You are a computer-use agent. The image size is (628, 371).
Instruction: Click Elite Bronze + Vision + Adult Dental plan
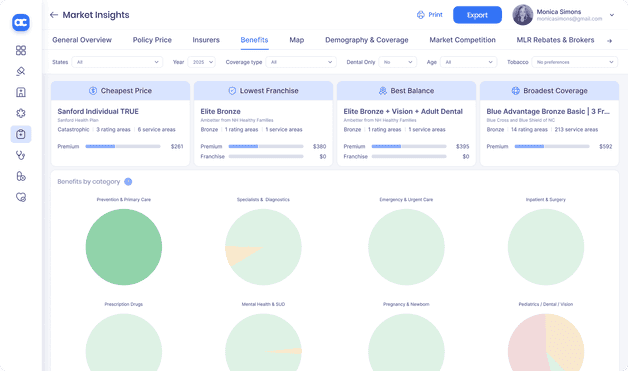pos(403,111)
